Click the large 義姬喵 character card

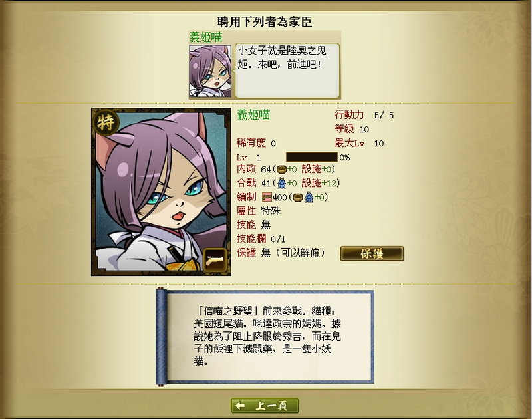[x=161, y=192]
